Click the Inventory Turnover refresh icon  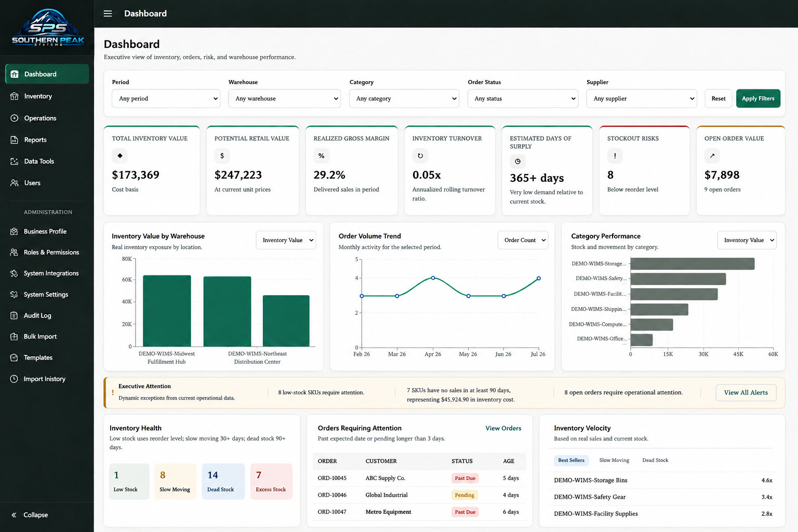point(420,156)
